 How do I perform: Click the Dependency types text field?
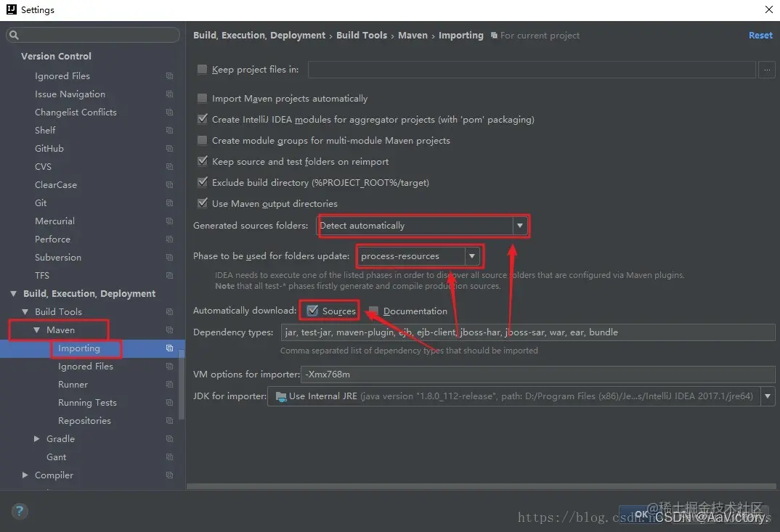(x=528, y=332)
